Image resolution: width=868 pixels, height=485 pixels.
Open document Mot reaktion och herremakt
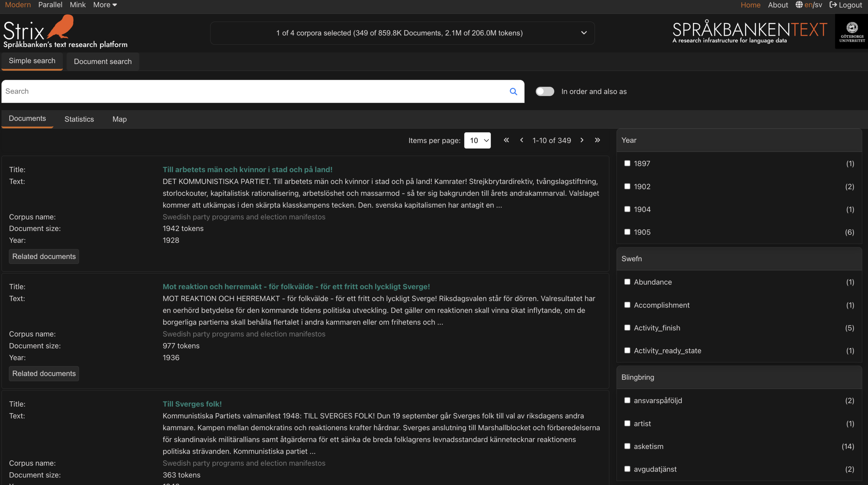point(296,287)
